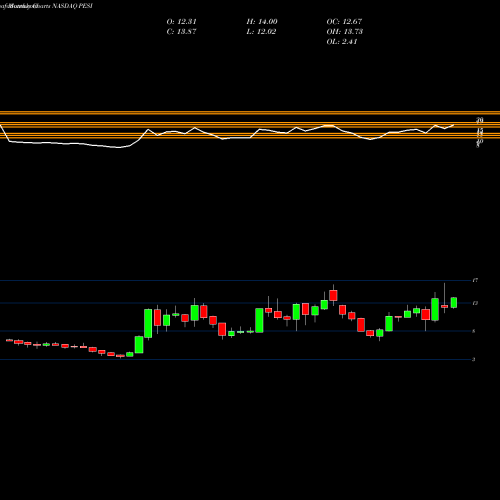Select the high value H: 14.00
Screen dimensions: 500x500
click(262, 22)
